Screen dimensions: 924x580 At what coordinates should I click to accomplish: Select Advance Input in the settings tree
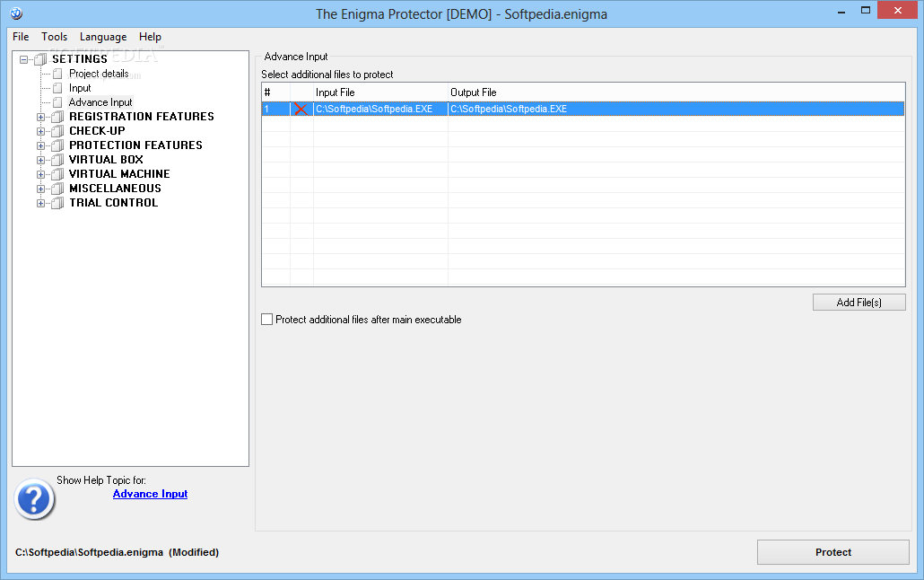coord(100,102)
